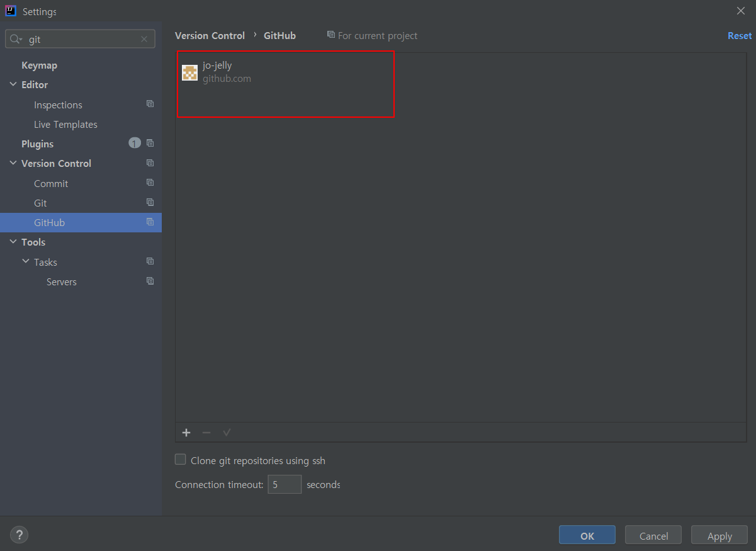756x551 pixels.
Task: Click the project-level icon next to Plugins
Action: [x=150, y=143]
